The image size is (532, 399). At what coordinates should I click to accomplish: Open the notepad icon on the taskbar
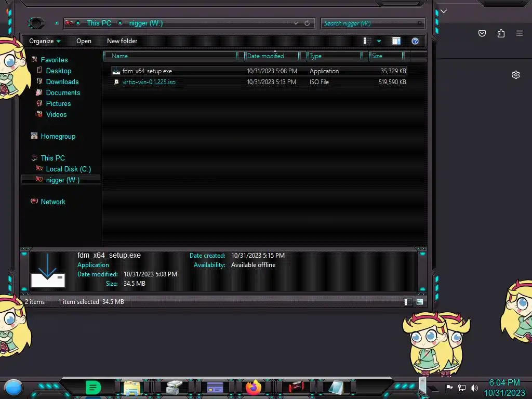coord(336,388)
